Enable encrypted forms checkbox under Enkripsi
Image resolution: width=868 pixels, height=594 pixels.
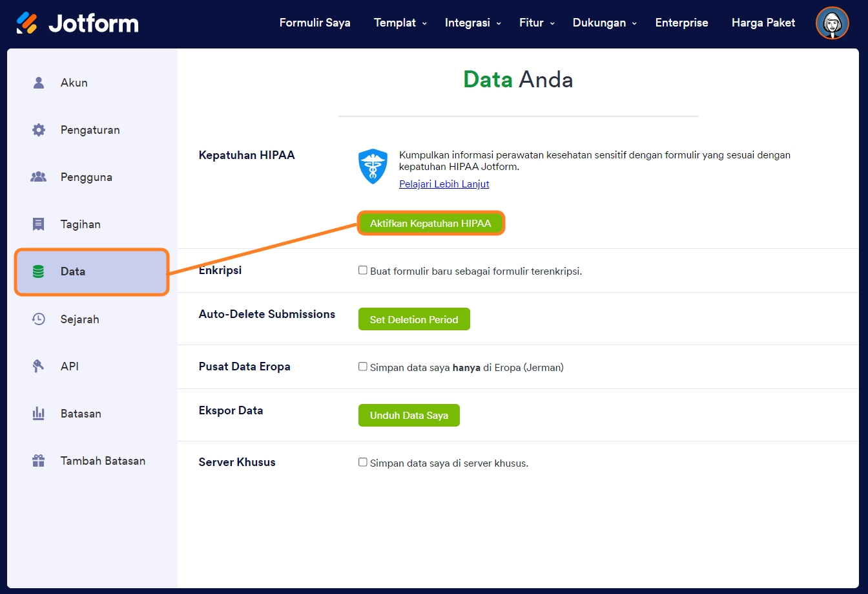click(x=363, y=270)
